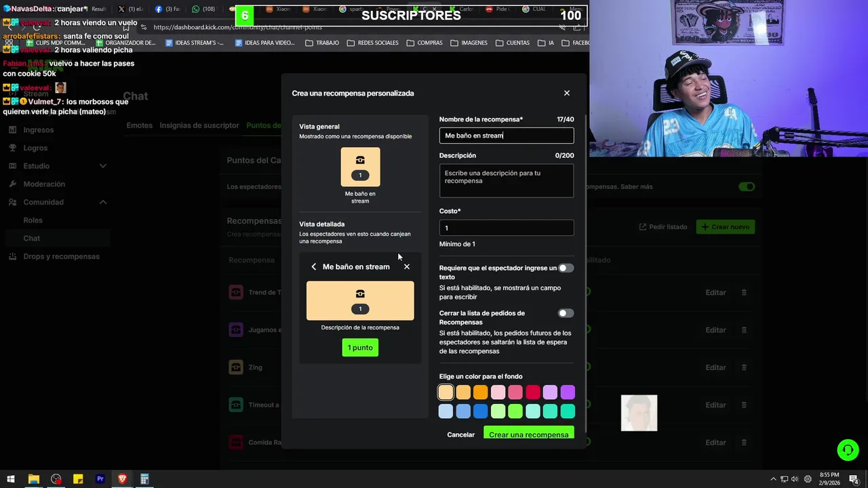This screenshot has height=488, width=868.
Task: Open File Explorer from taskbar
Action: tap(33, 479)
